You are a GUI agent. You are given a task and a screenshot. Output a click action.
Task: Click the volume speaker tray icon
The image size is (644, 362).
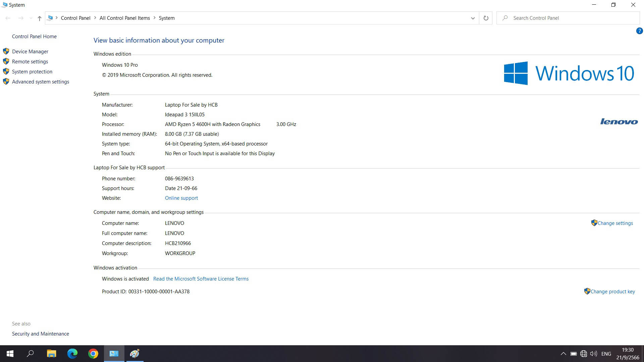(x=594, y=354)
